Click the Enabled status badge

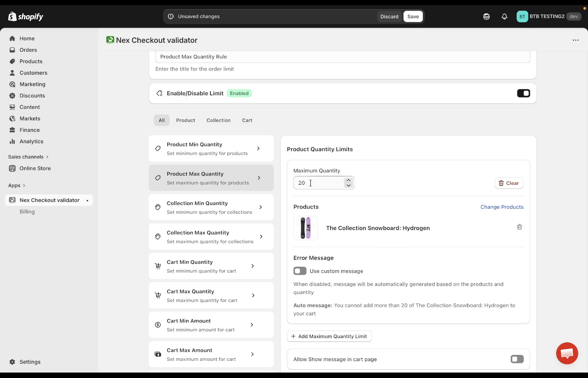[x=239, y=93]
